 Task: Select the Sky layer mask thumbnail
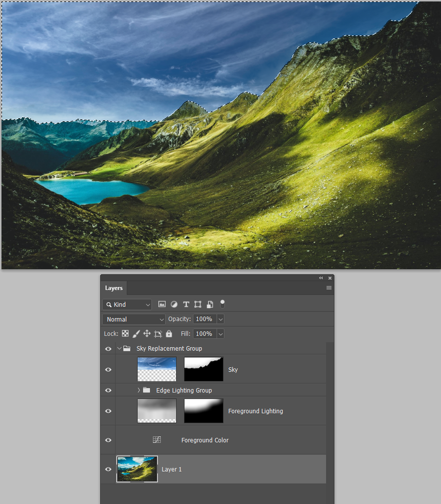[x=203, y=369]
